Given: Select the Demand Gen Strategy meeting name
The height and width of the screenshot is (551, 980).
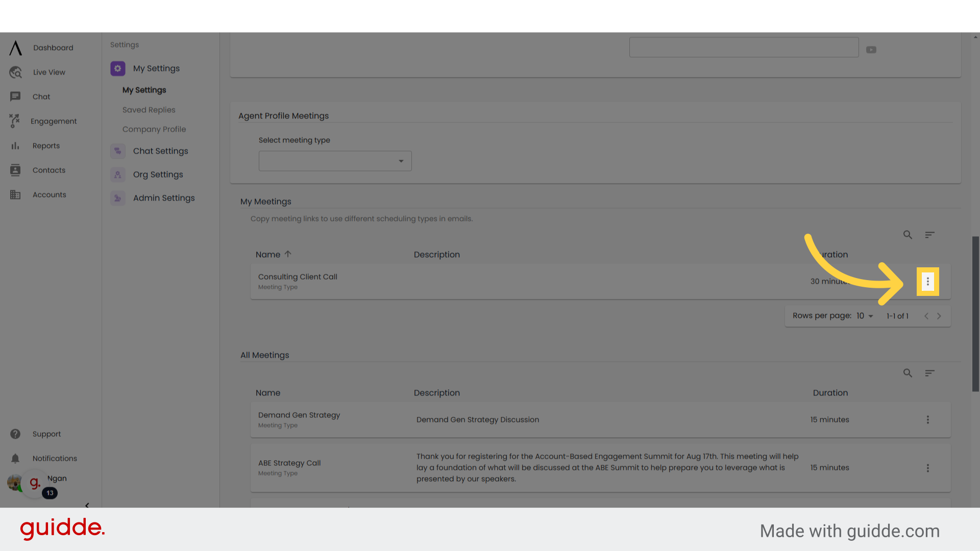Looking at the screenshot, I should (299, 415).
